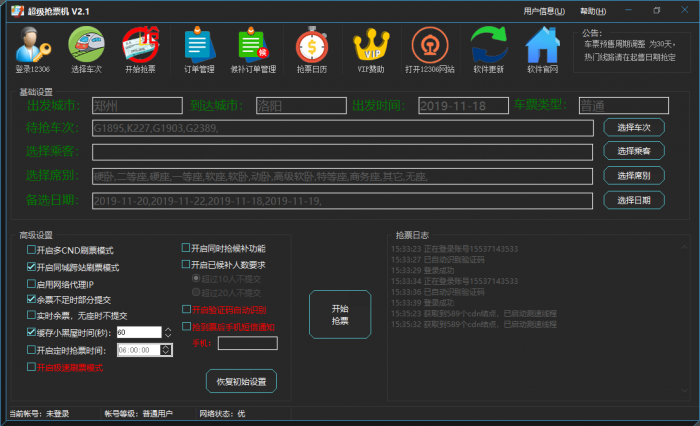The width and height of the screenshot is (700, 426).
Task: Enable the 开启多CND刷票模式 checkbox
Action: pyautogui.click(x=31, y=250)
